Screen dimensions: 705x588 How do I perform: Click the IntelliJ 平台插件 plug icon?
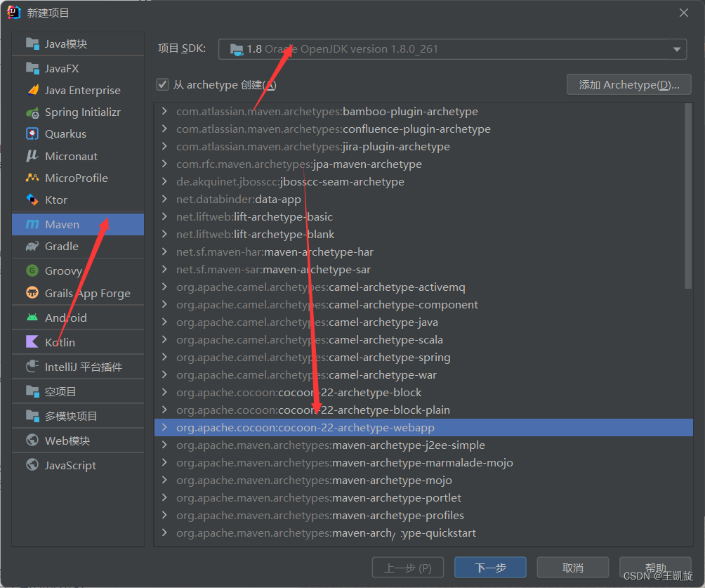pyautogui.click(x=32, y=367)
